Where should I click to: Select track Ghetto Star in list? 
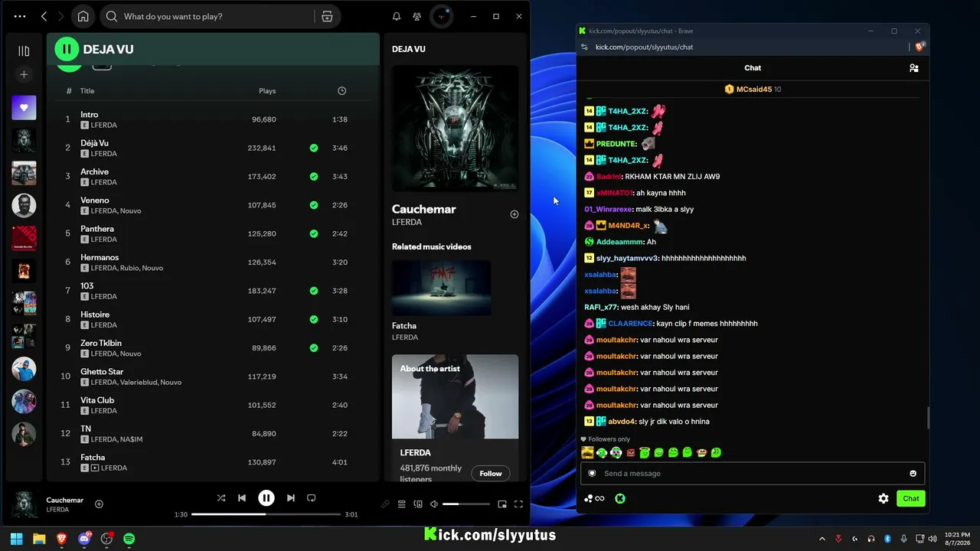pyautogui.click(x=213, y=377)
